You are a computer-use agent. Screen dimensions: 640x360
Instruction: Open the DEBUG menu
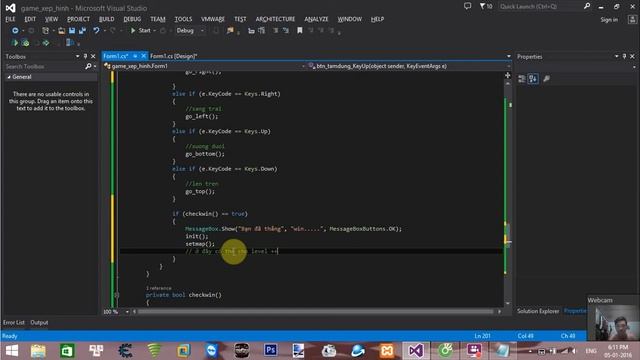132,19
